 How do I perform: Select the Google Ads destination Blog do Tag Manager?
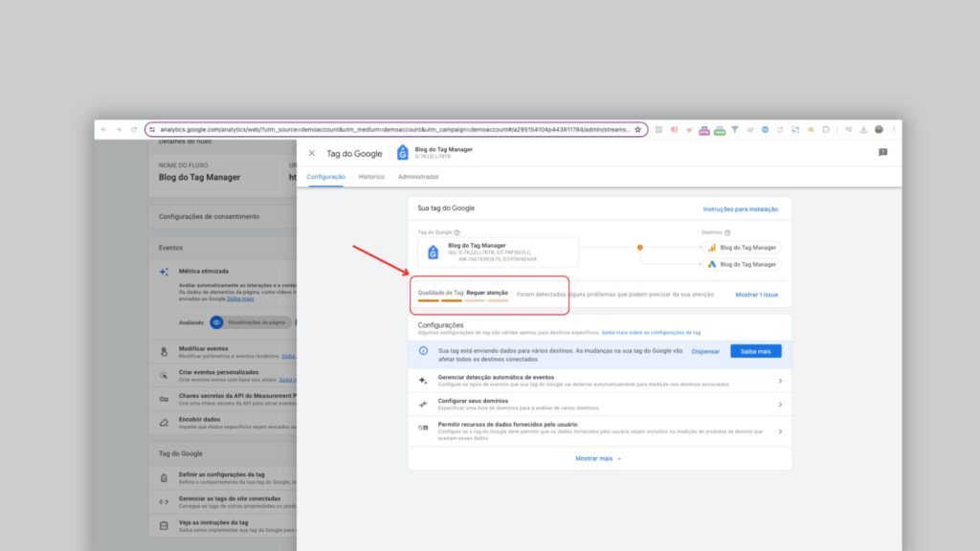tap(743, 264)
